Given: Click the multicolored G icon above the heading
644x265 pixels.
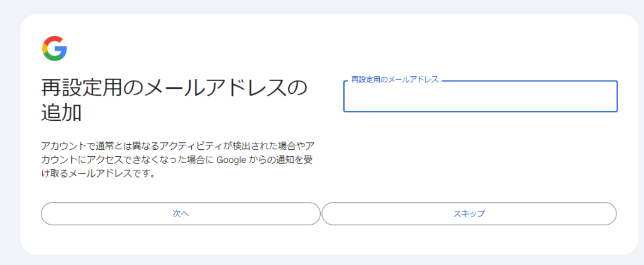Looking at the screenshot, I should point(55,48).
